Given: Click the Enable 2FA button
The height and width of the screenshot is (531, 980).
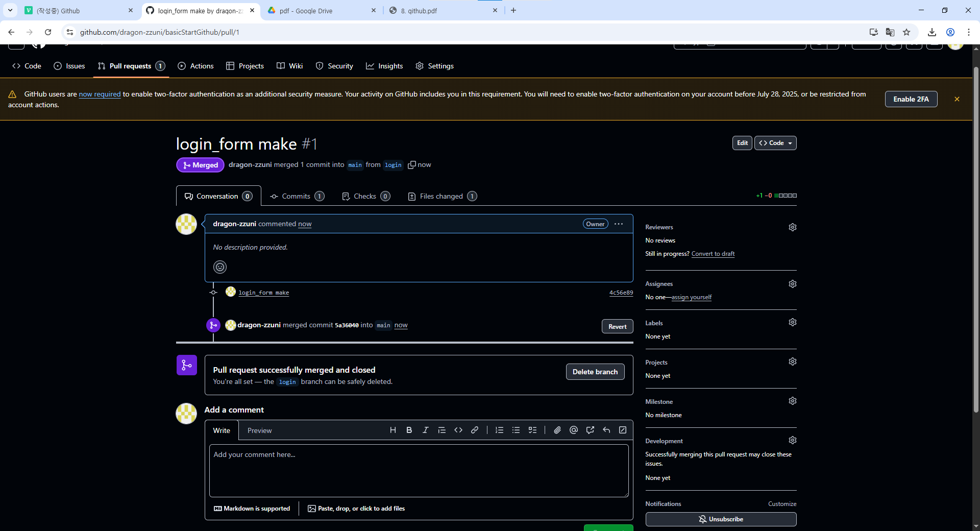Looking at the screenshot, I should (x=911, y=99).
